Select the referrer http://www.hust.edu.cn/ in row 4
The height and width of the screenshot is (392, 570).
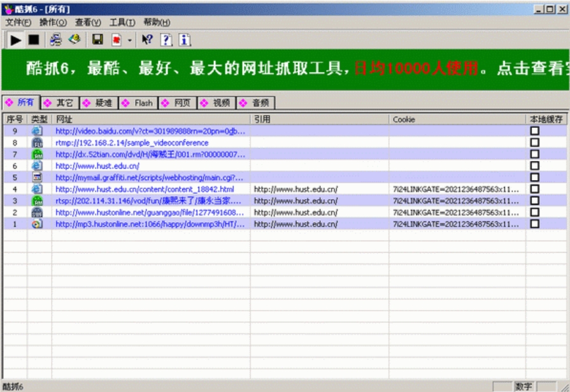pyautogui.click(x=296, y=189)
